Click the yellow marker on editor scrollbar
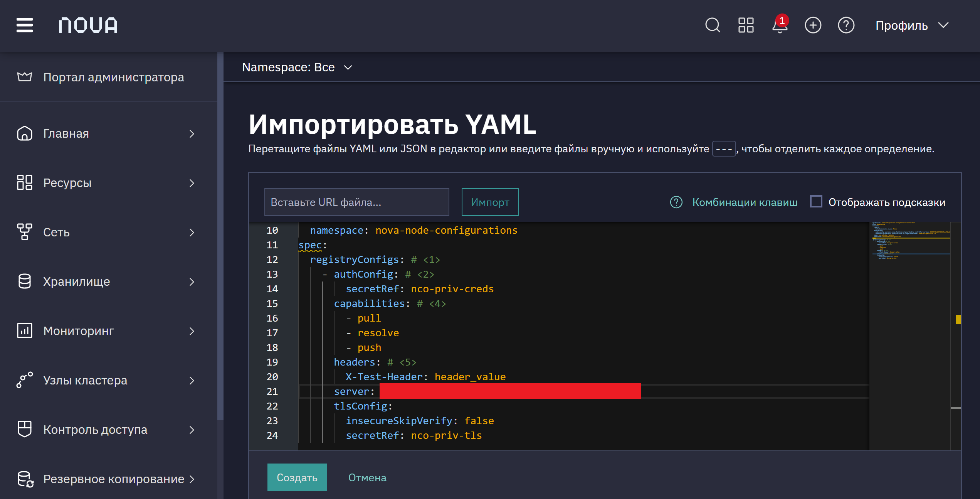Image resolution: width=980 pixels, height=499 pixels. (958, 320)
